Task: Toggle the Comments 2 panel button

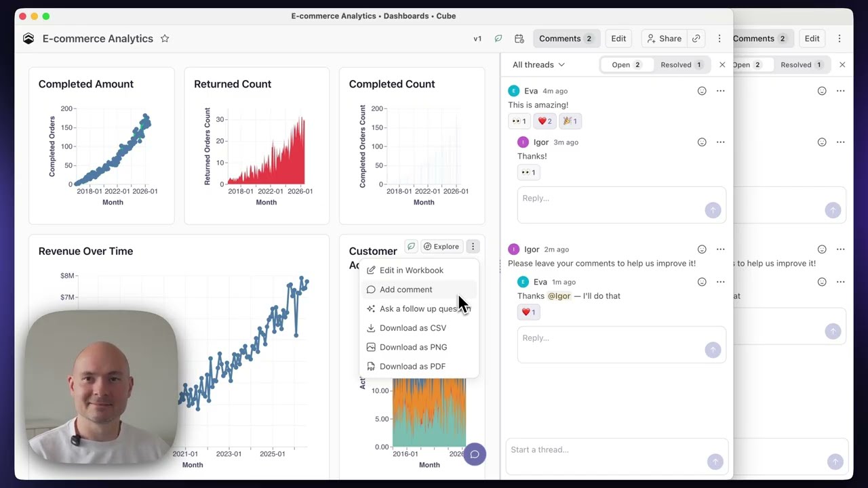Action: 566,39
